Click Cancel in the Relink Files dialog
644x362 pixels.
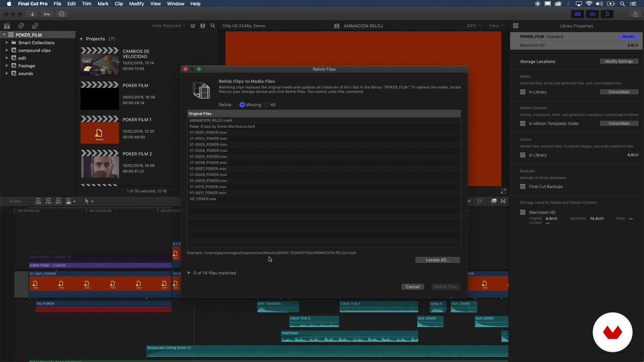413,287
